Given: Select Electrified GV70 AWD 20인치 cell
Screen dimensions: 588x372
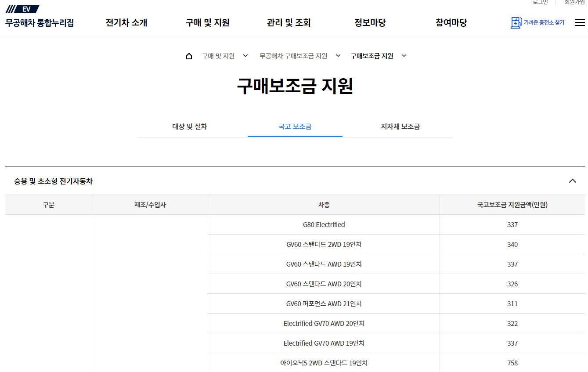Looking at the screenshot, I should (x=324, y=323).
